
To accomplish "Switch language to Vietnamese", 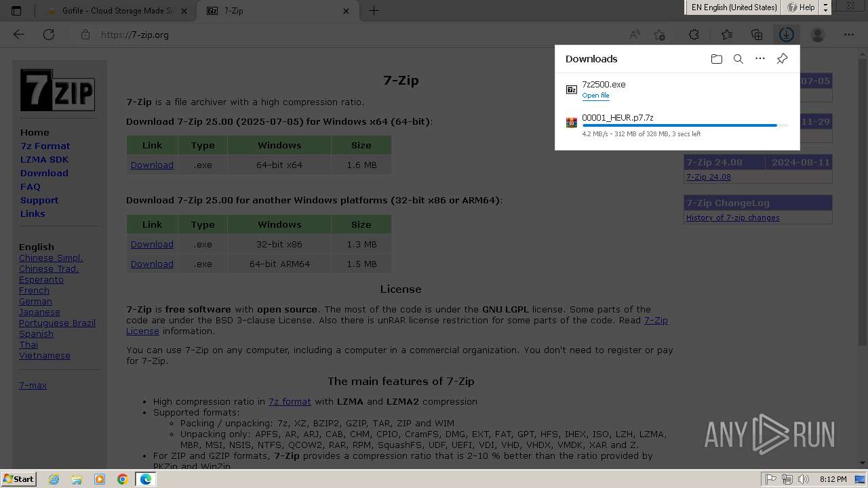I will pyautogui.click(x=45, y=355).
